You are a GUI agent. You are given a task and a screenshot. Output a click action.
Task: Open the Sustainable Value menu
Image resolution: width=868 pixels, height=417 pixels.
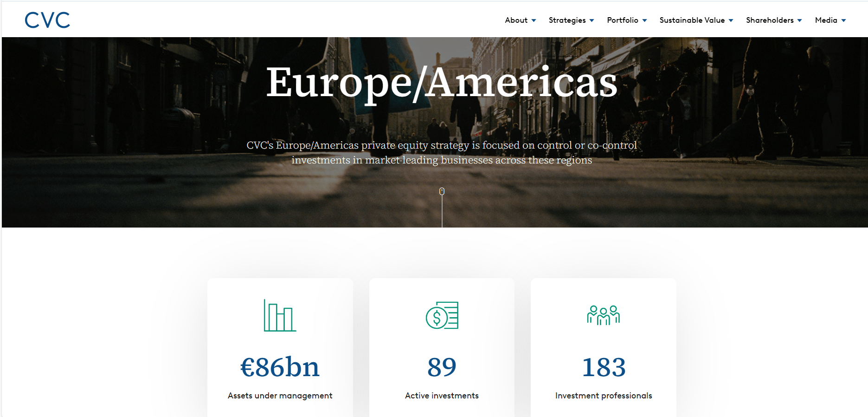692,20
